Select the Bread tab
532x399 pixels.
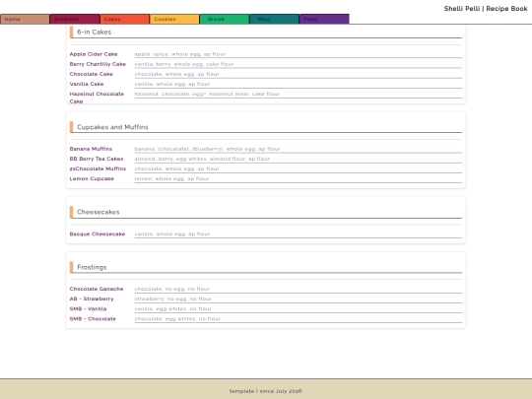(x=225, y=19)
